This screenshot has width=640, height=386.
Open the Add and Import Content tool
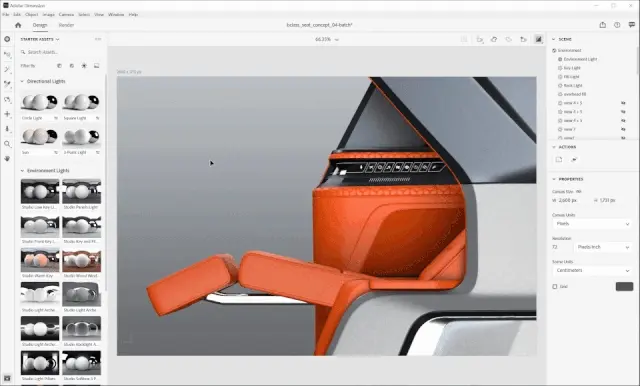pyautogui.click(x=7, y=39)
